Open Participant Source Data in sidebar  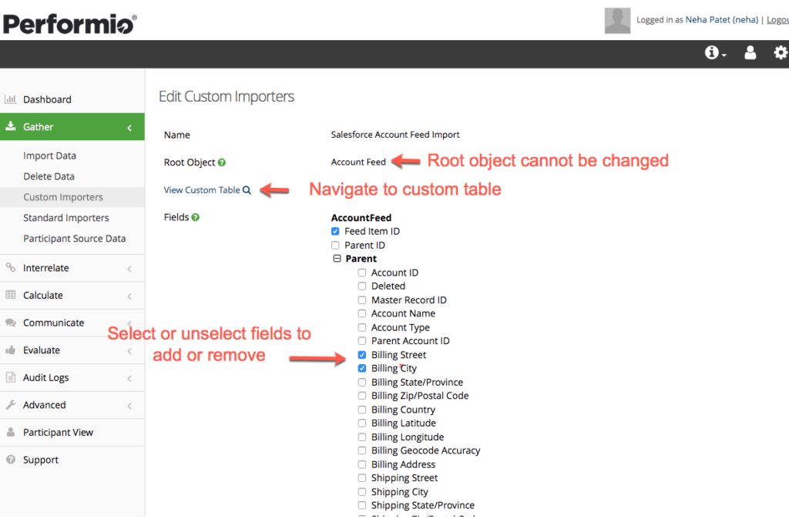pos(72,239)
